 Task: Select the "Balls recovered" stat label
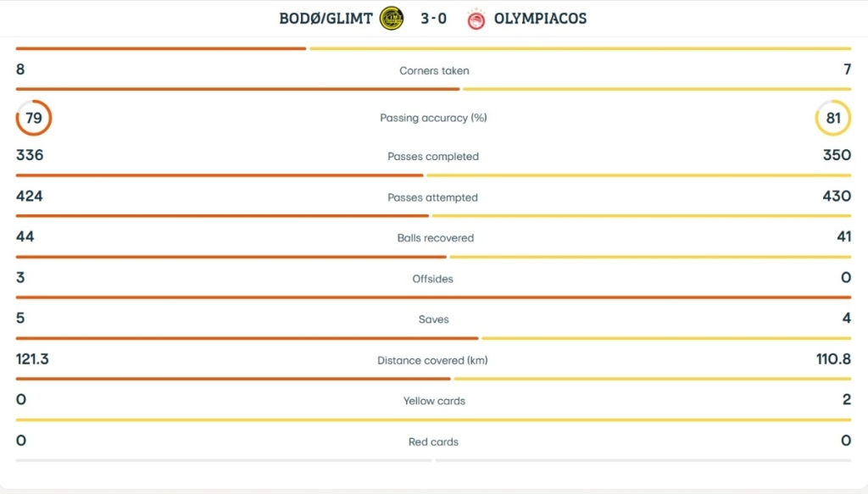tap(435, 238)
